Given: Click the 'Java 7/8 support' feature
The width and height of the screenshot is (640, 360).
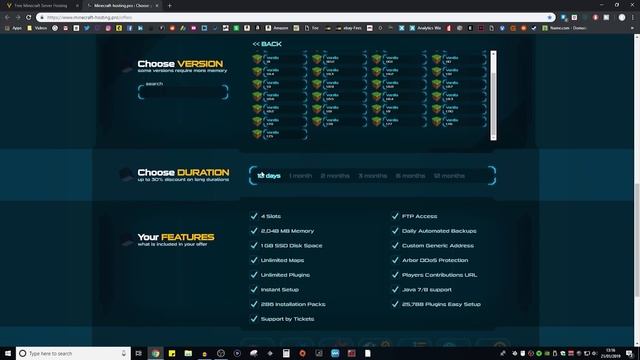Looking at the screenshot, I should point(427,290).
